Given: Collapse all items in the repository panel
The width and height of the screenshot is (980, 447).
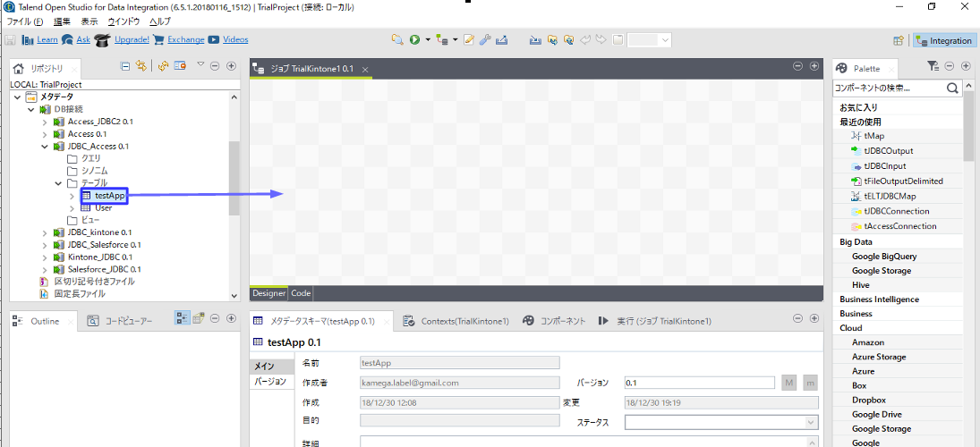Looking at the screenshot, I should click(125, 65).
